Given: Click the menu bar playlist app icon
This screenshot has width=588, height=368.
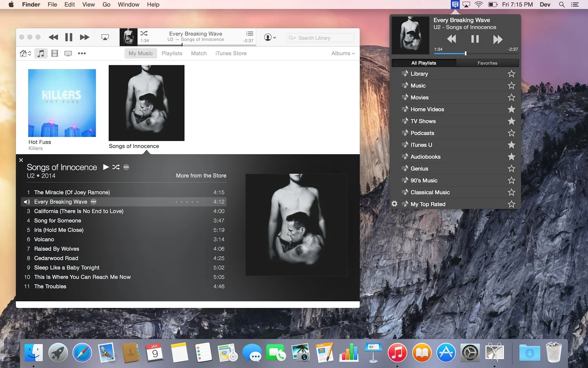Looking at the screenshot, I should [x=455, y=4].
